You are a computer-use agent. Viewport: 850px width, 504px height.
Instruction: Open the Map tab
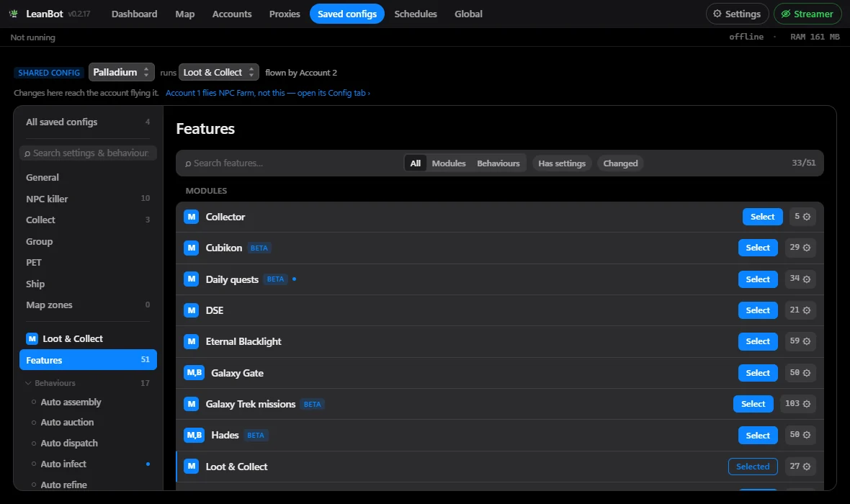[x=185, y=14]
